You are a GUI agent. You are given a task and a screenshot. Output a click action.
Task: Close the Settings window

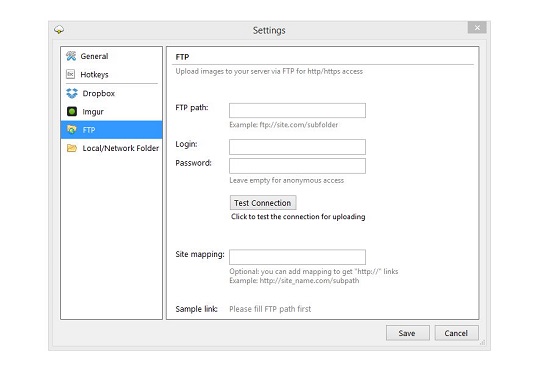tap(477, 27)
